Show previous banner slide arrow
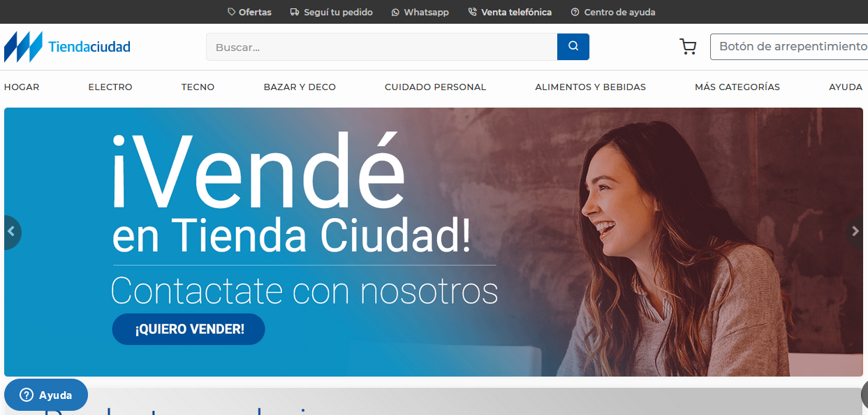The image size is (868, 415). 12,232
